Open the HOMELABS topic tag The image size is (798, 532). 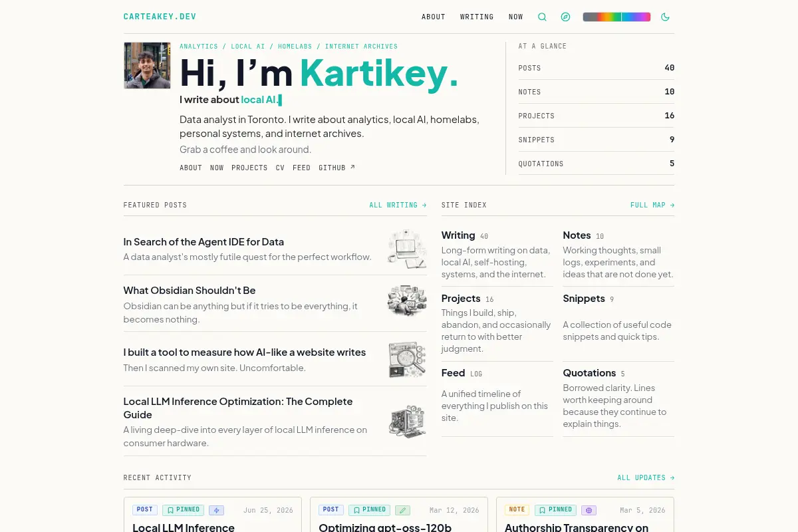coord(295,47)
